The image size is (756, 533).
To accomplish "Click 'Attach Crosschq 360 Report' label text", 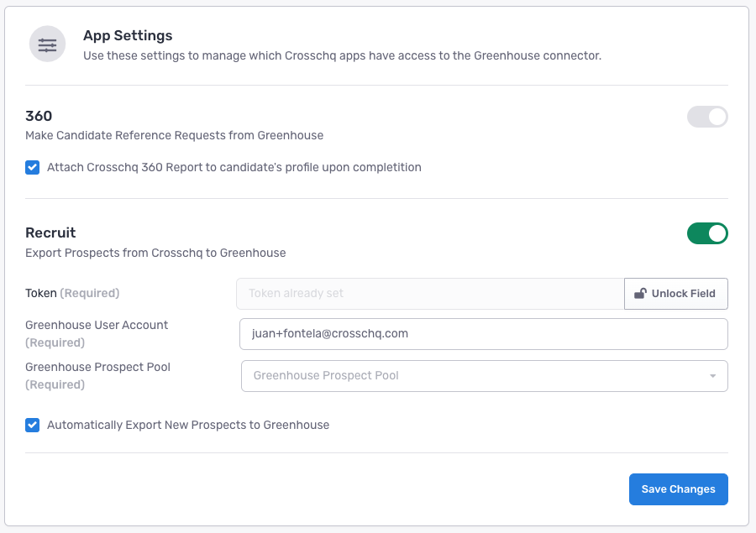I will [234, 167].
